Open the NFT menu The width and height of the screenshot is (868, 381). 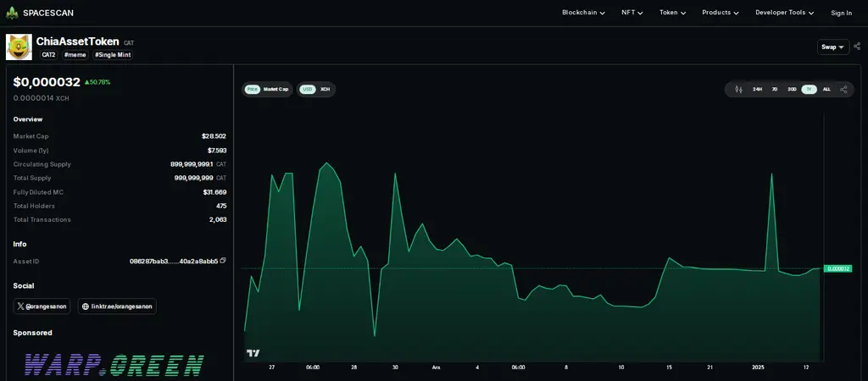point(632,13)
